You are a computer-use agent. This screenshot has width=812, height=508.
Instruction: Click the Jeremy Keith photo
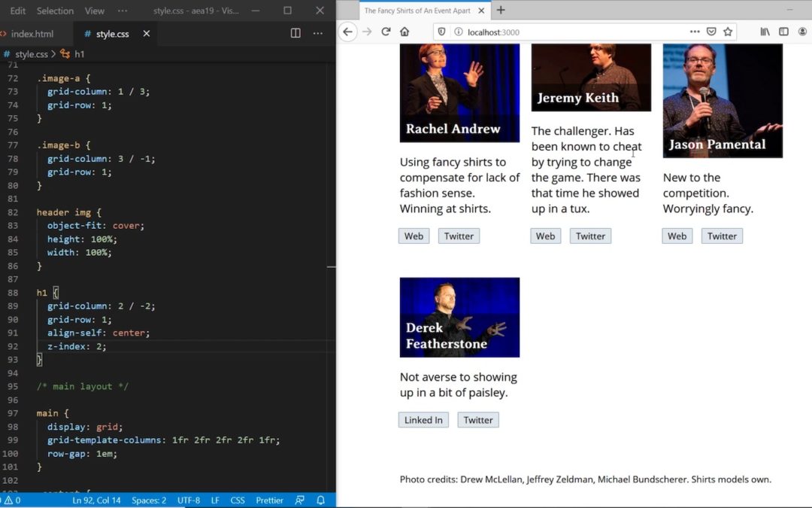[x=591, y=78]
